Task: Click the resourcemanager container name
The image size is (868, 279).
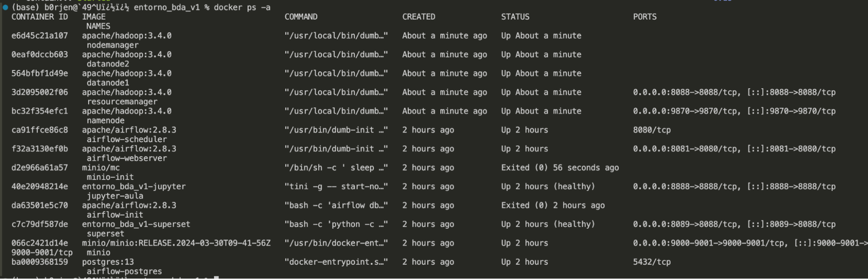Action: click(122, 102)
